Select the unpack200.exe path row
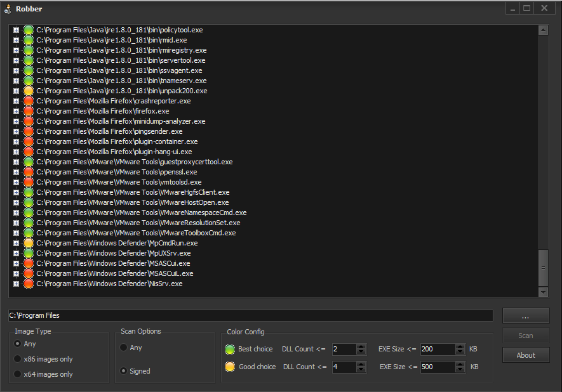Screen dimensions: 562x392 pos(122,91)
